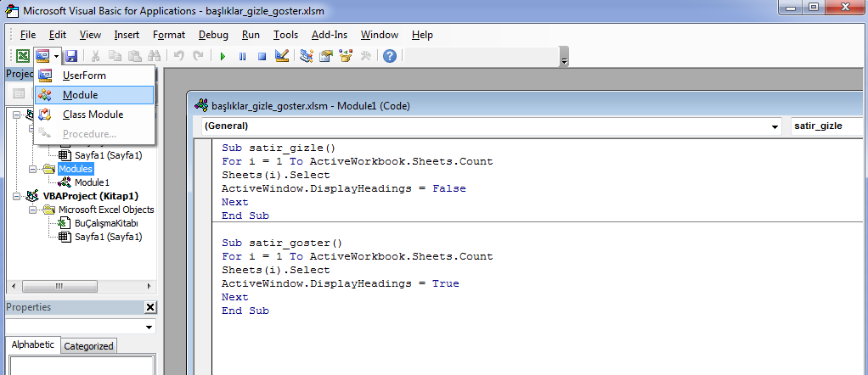868x375 pixels.
Task: Select Sayfa1 (Sayfa1) above the Modules folder
Action: (x=109, y=155)
